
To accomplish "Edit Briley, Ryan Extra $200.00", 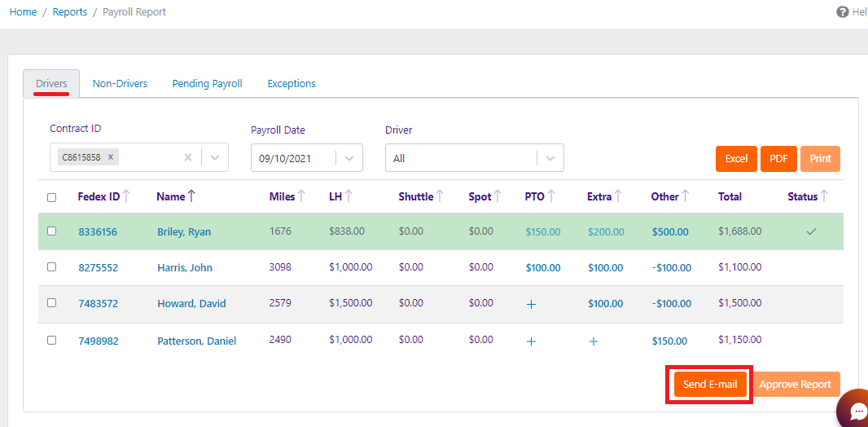I will [606, 232].
